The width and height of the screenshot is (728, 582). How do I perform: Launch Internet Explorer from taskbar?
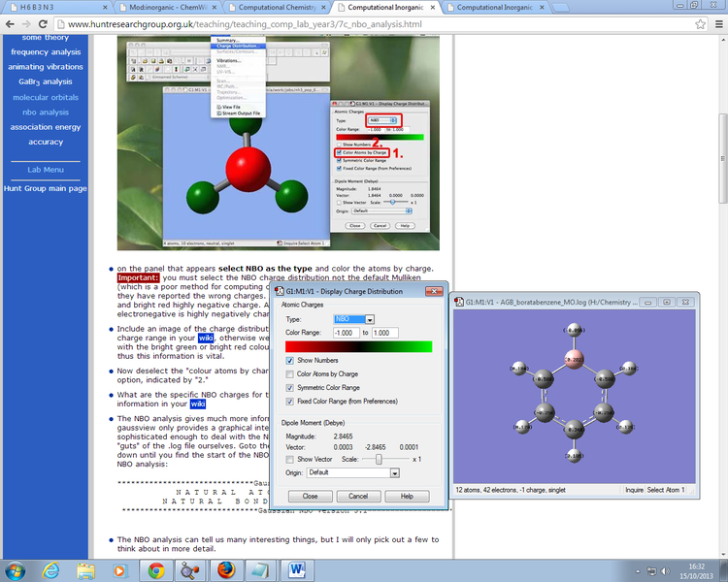[50, 570]
